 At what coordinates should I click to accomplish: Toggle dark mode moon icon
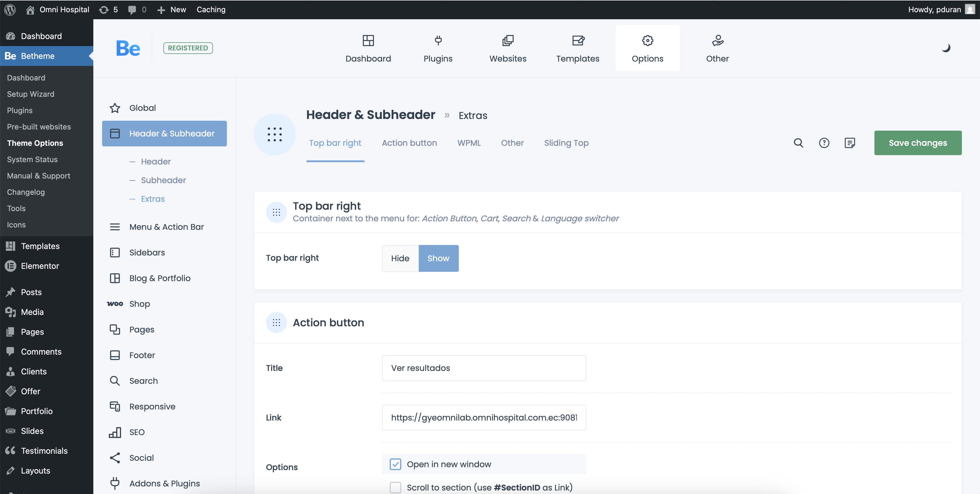946,48
